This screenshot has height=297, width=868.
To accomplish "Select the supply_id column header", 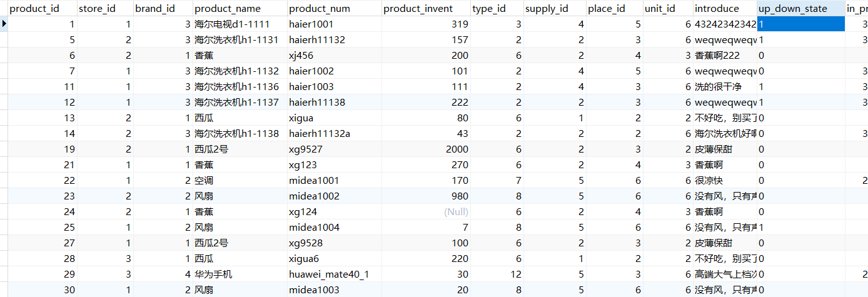I will [555, 8].
